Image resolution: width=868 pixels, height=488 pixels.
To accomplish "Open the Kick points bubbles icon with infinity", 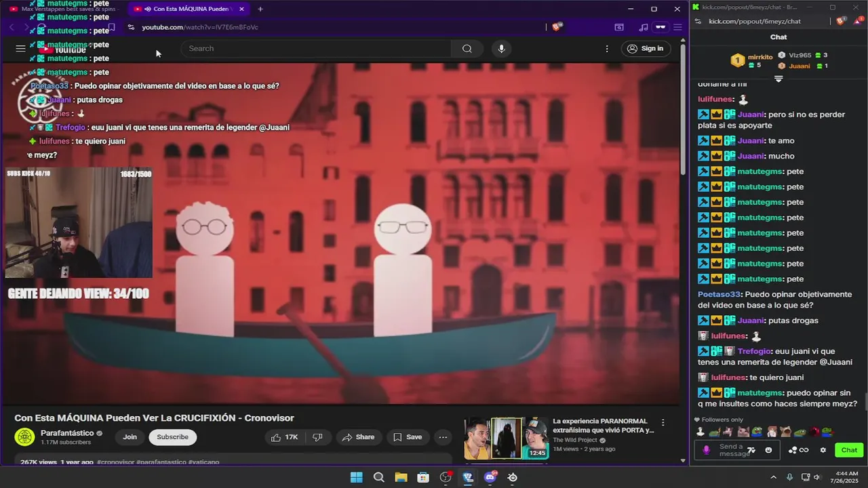I will [x=798, y=450].
